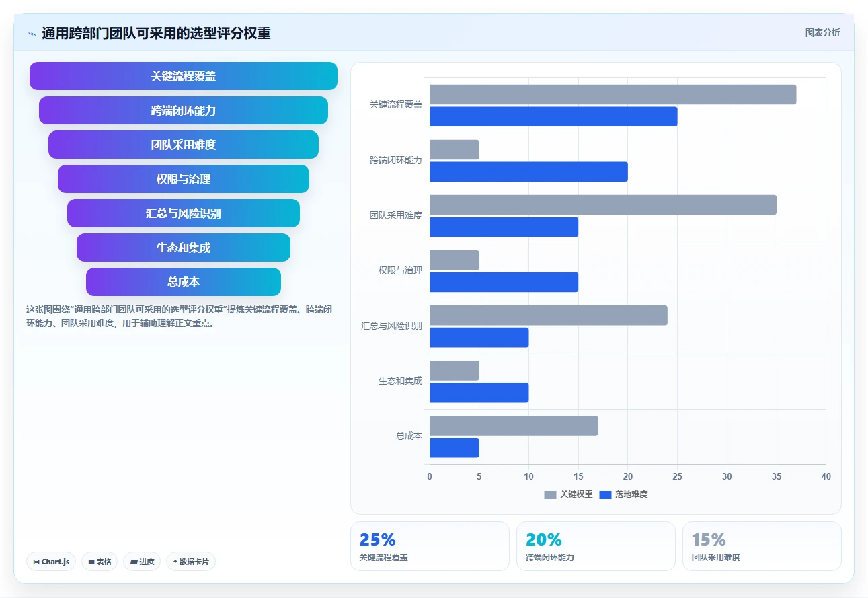868x598 pixels.
Task: Click the 团队采用难度 y-axis label
Action: point(396,215)
